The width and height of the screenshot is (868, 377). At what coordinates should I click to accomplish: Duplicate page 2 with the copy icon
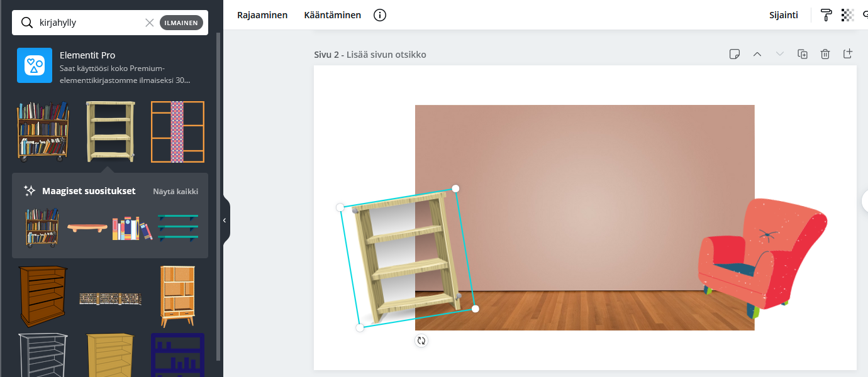coord(803,54)
